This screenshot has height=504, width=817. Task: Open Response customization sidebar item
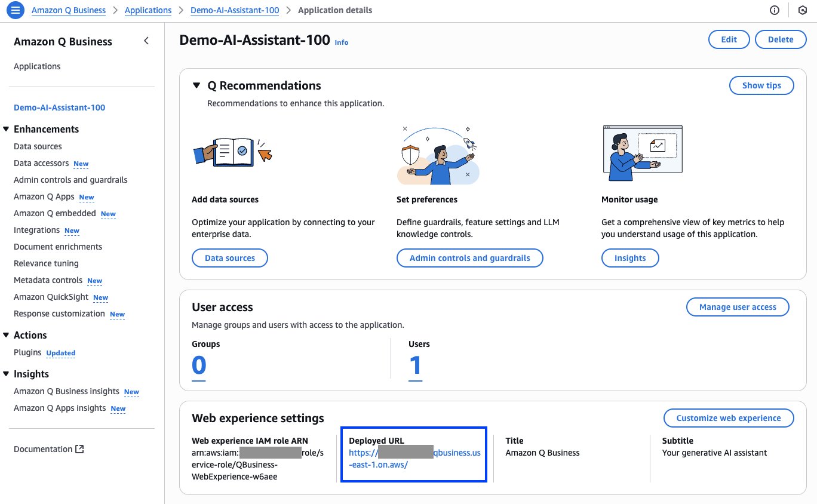coord(59,314)
